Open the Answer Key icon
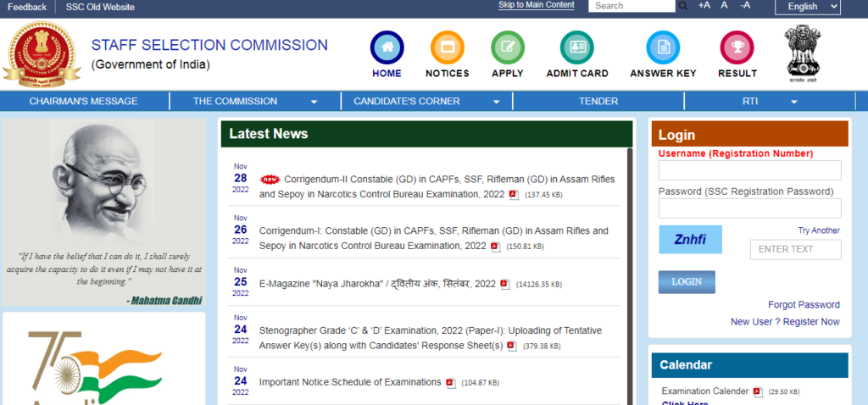 [663, 47]
